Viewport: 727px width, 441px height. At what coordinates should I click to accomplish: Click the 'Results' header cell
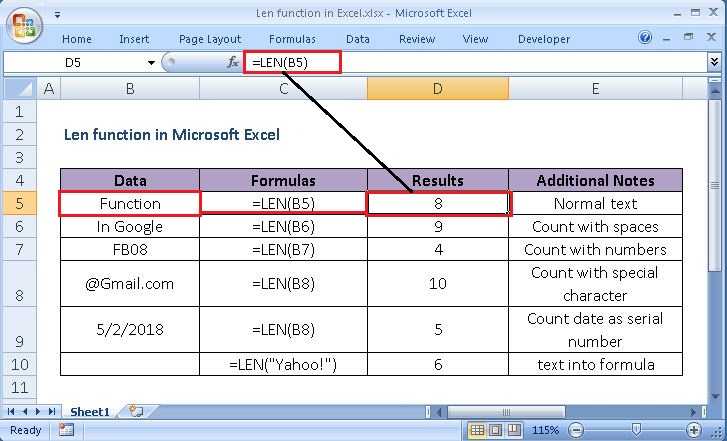[x=438, y=180]
